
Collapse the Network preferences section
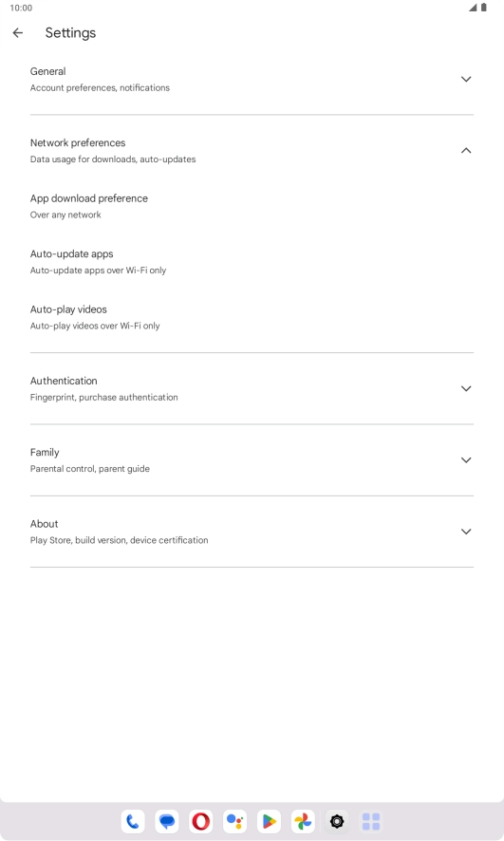click(466, 151)
